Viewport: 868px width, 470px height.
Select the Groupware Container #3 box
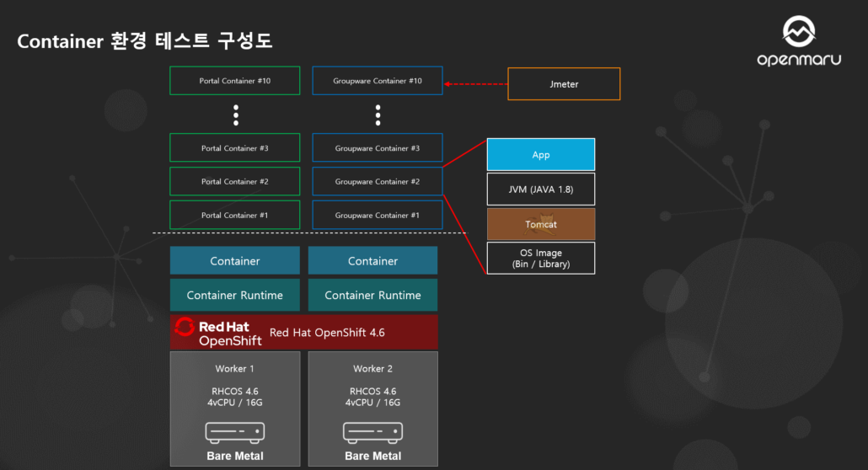coord(378,147)
